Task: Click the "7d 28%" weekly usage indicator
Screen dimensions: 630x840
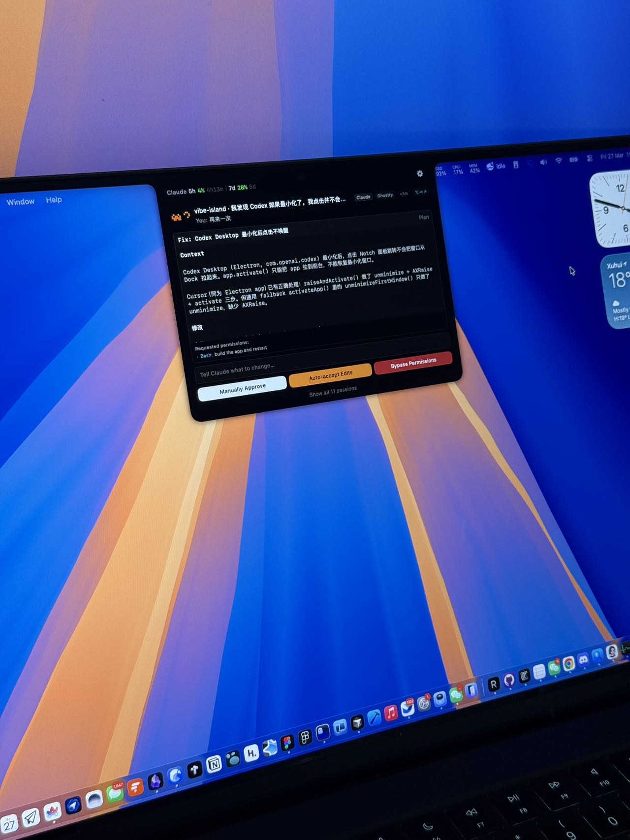Action: [x=238, y=188]
